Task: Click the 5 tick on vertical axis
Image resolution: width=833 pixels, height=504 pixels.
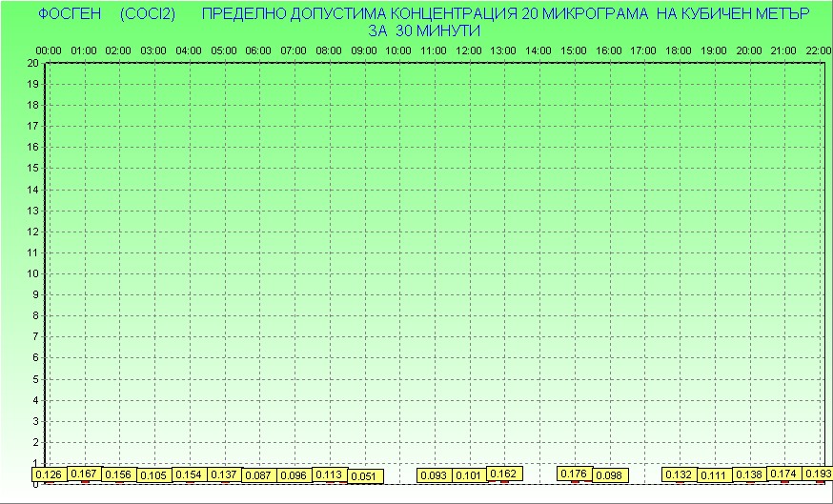Action: click(x=35, y=379)
